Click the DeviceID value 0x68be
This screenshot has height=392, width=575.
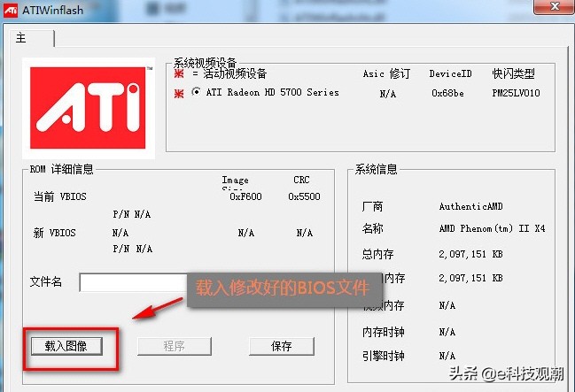447,93
